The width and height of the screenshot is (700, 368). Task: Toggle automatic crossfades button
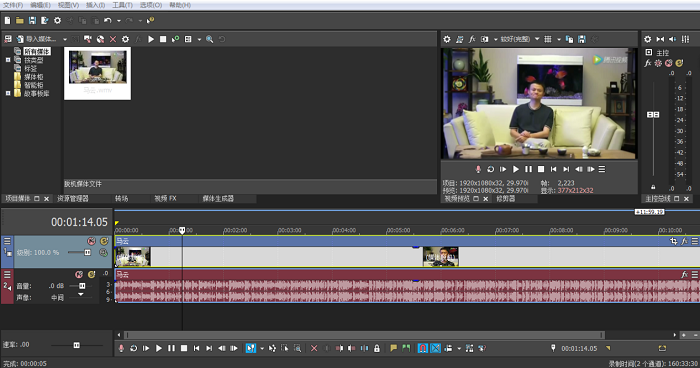coord(435,348)
